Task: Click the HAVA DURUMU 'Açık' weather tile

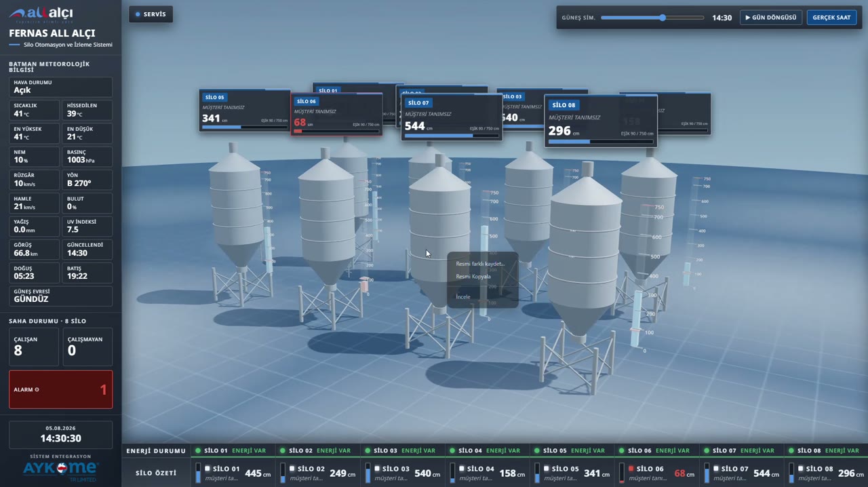Action: point(60,87)
